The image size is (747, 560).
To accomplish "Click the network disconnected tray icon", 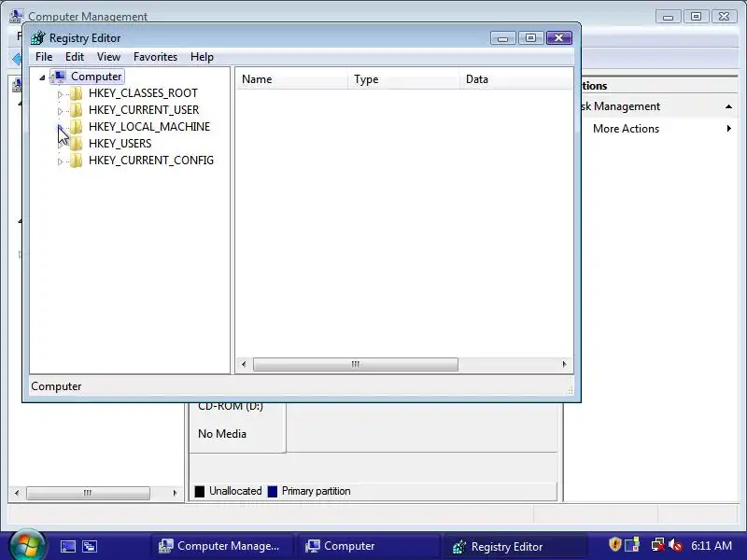I will [x=658, y=544].
